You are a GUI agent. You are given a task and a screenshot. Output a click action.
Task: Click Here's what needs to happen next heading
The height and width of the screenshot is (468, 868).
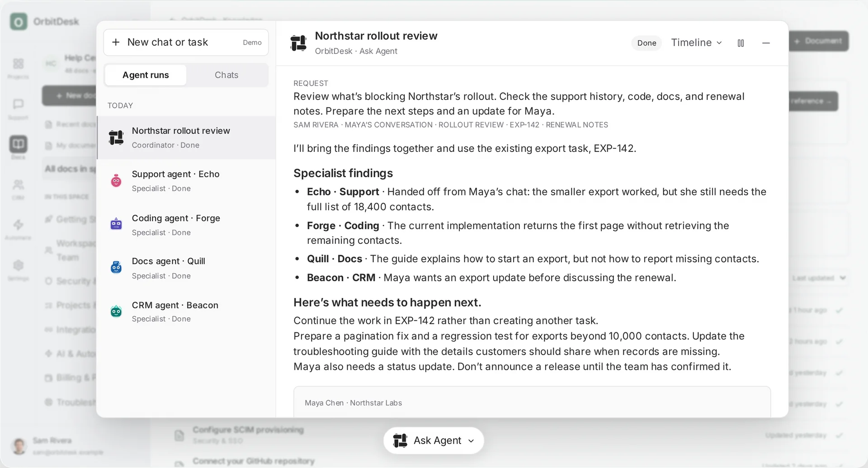click(387, 302)
